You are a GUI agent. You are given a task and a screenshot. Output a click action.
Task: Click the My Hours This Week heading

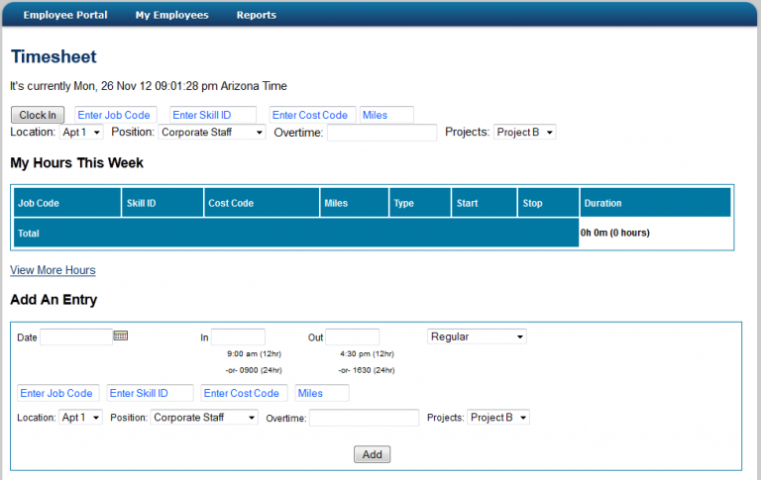(x=77, y=163)
